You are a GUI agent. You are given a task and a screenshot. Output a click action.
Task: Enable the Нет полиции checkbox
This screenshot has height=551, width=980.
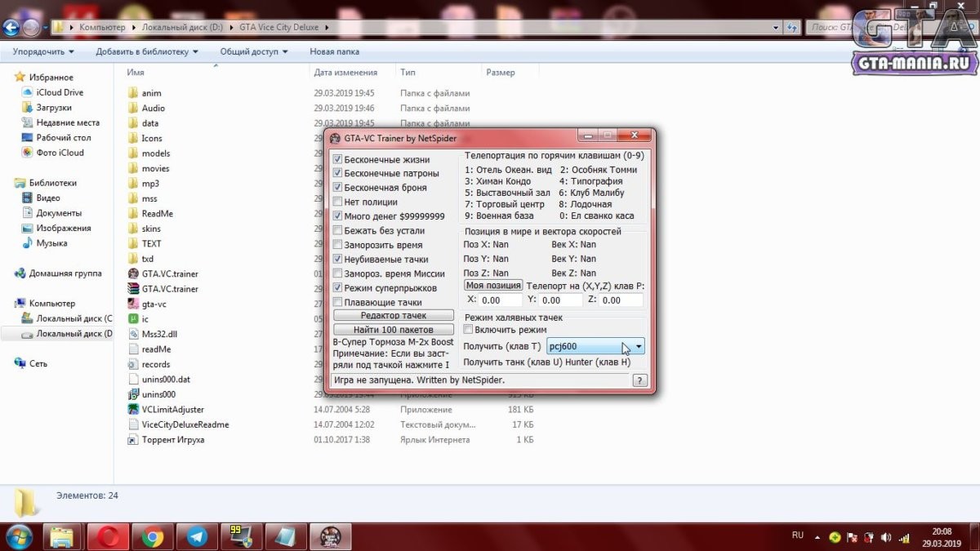click(338, 202)
